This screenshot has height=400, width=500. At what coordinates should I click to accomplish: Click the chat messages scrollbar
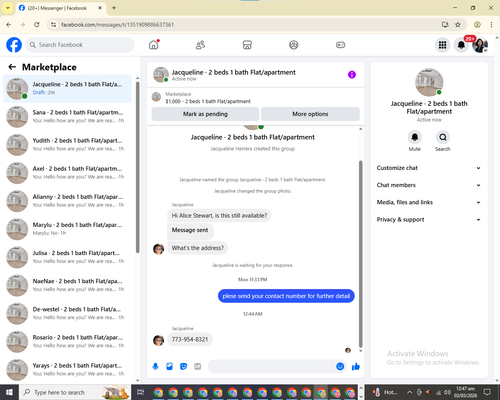[360, 254]
